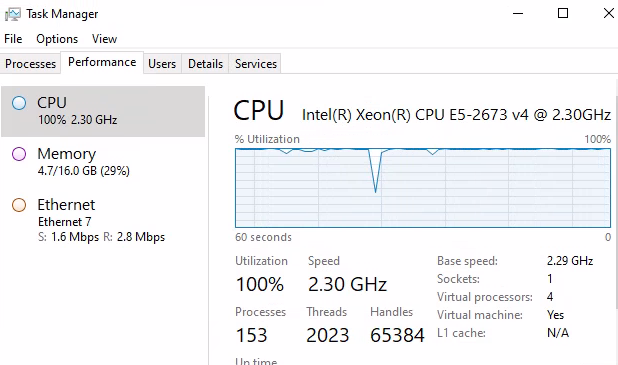
Task: Click the Performance tab
Action: point(102,62)
